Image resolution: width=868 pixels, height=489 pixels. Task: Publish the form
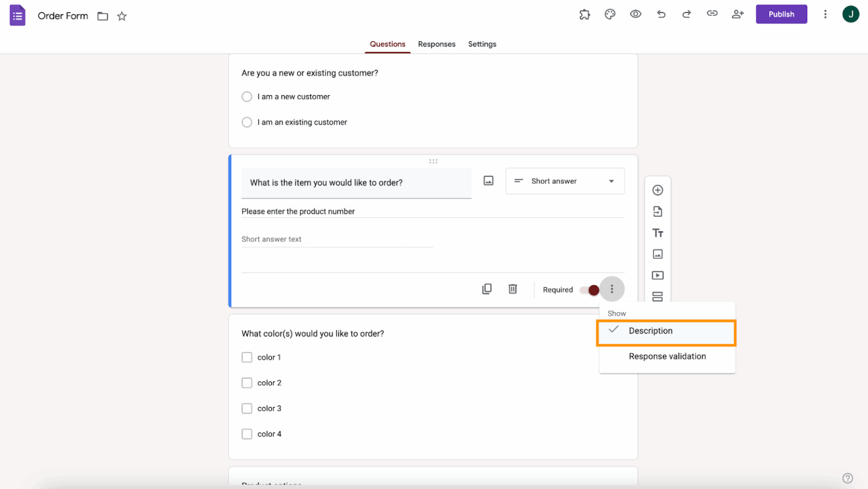pos(781,14)
